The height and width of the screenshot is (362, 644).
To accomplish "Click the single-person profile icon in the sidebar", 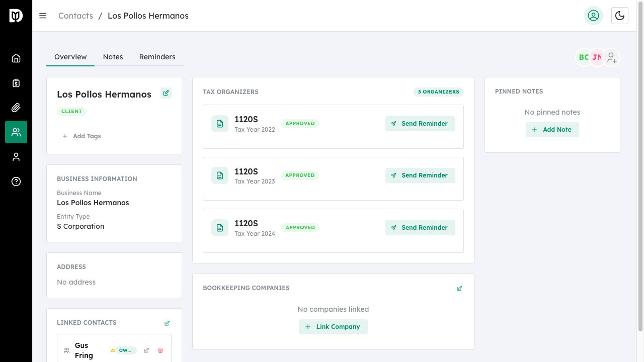I will (x=16, y=156).
